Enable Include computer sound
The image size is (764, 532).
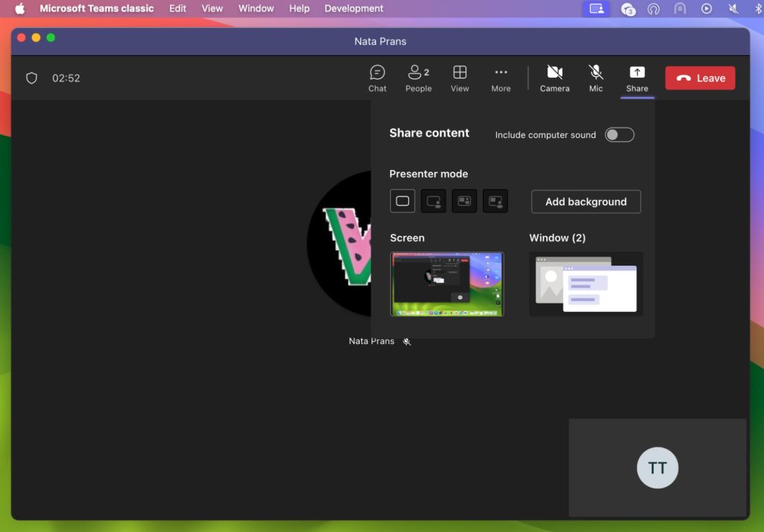(619, 135)
